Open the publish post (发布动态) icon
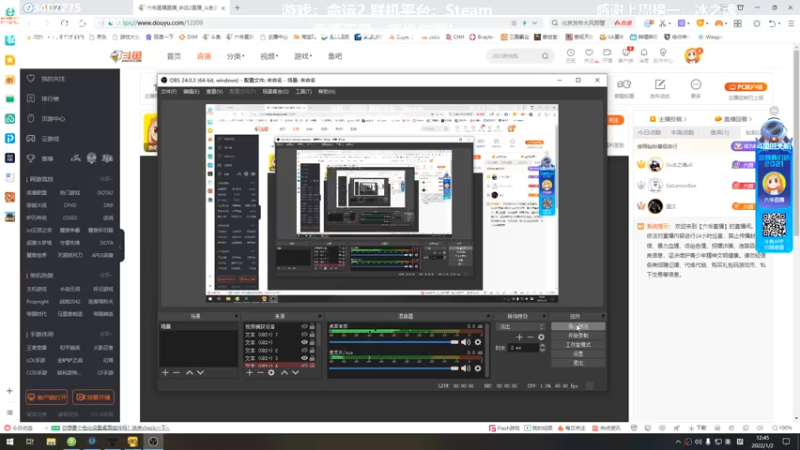The image size is (800, 450). (x=660, y=85)
